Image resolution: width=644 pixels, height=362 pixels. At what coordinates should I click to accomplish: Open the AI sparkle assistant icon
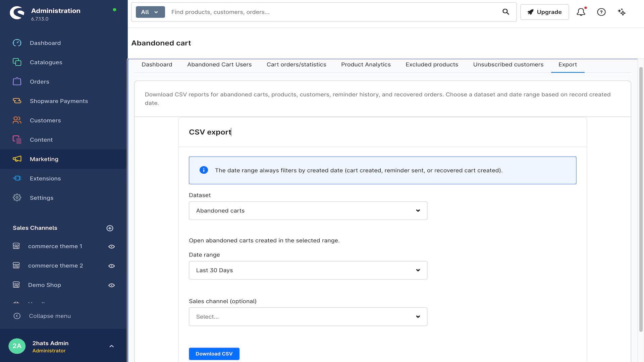pos(622,12)
